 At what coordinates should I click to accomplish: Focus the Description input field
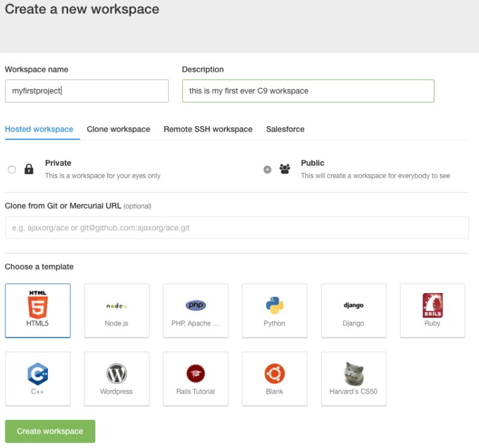(308, 91)
